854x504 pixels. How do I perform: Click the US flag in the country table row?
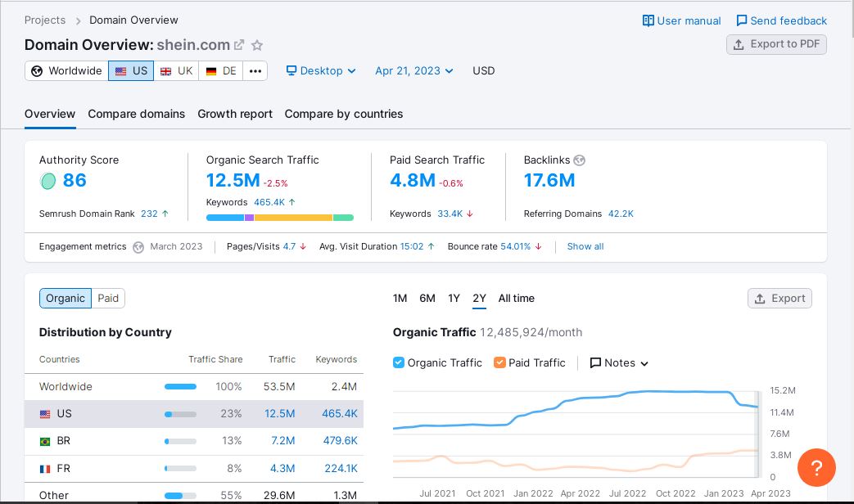tap(45, 414)
